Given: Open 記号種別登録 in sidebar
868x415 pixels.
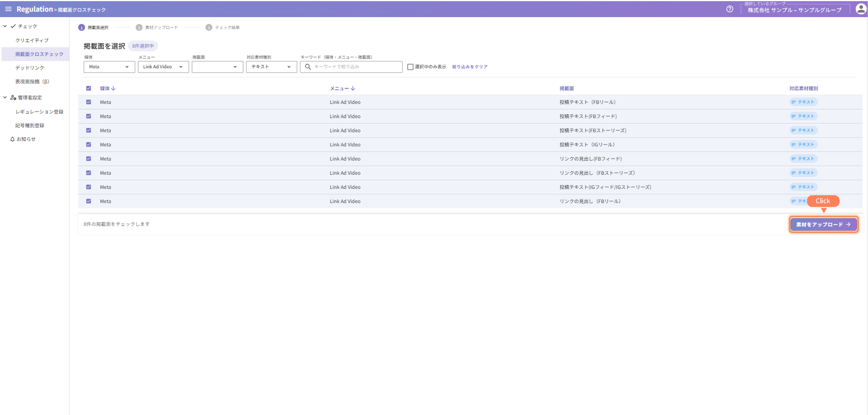Looking at the screenshot, I should (30, 125).
